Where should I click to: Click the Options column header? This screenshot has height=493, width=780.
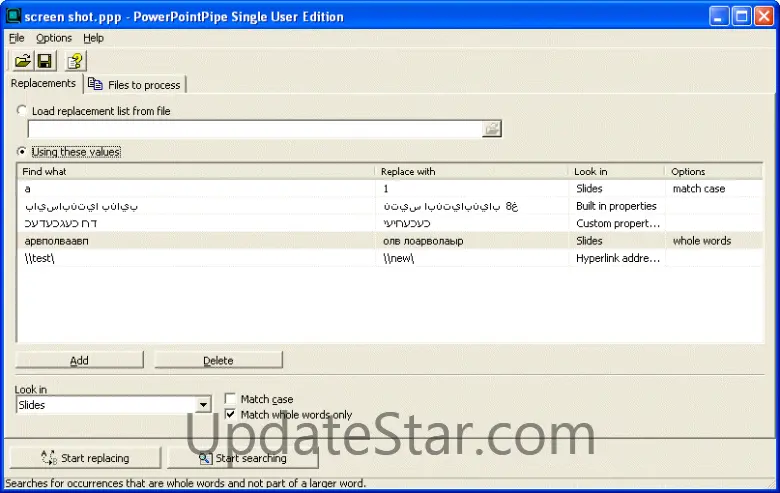pos(714,172)
